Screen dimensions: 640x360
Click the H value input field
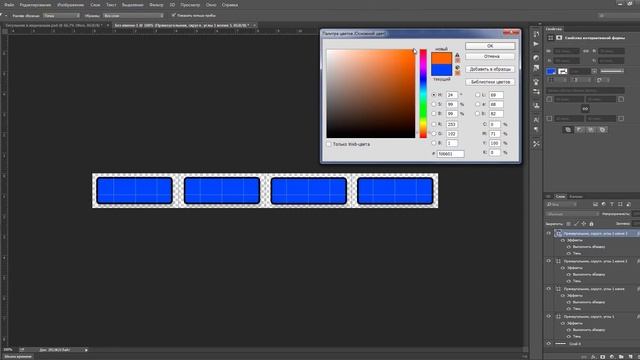click(x=451, y=95)
